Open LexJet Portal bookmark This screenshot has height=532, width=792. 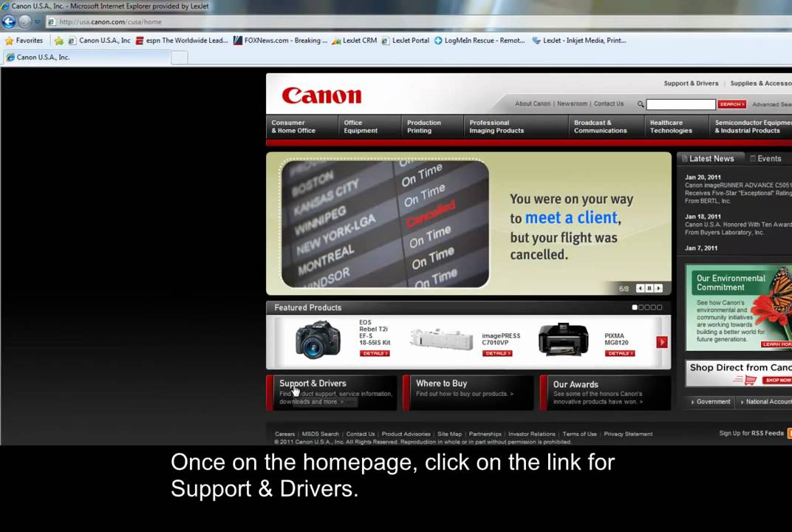tap(405, 41)
